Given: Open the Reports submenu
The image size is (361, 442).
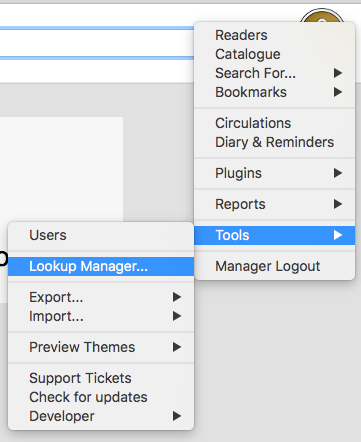Looking at the screenshot, I should [274, 204].
